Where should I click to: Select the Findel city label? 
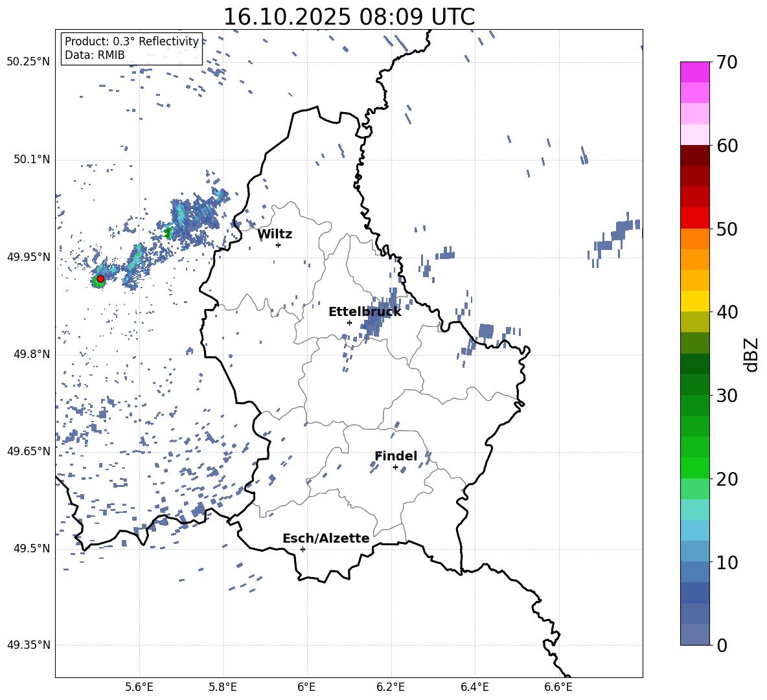pos(396,456)
